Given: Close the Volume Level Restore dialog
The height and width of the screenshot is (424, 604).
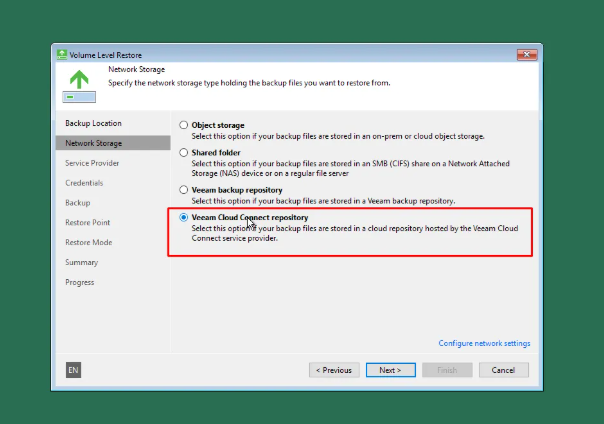Looking at the screenshot, I should (x=528, y=52).
